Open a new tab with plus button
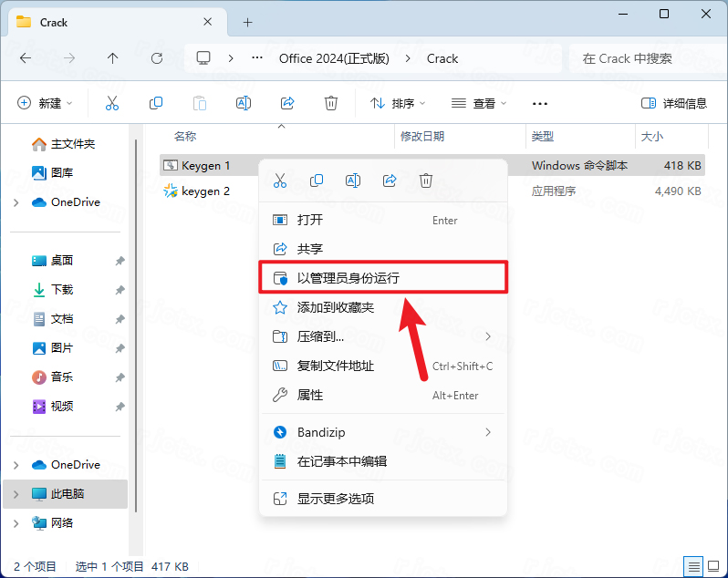 point(247,22)
